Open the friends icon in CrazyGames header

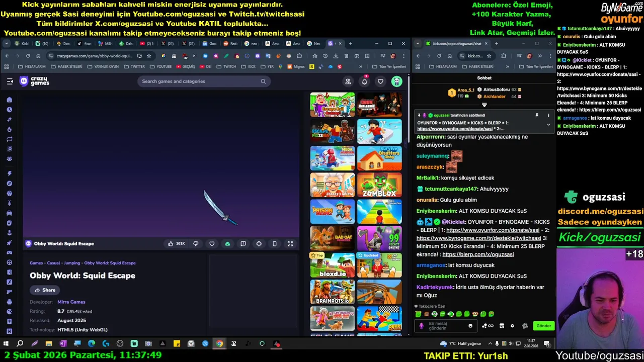click(348, 81)
